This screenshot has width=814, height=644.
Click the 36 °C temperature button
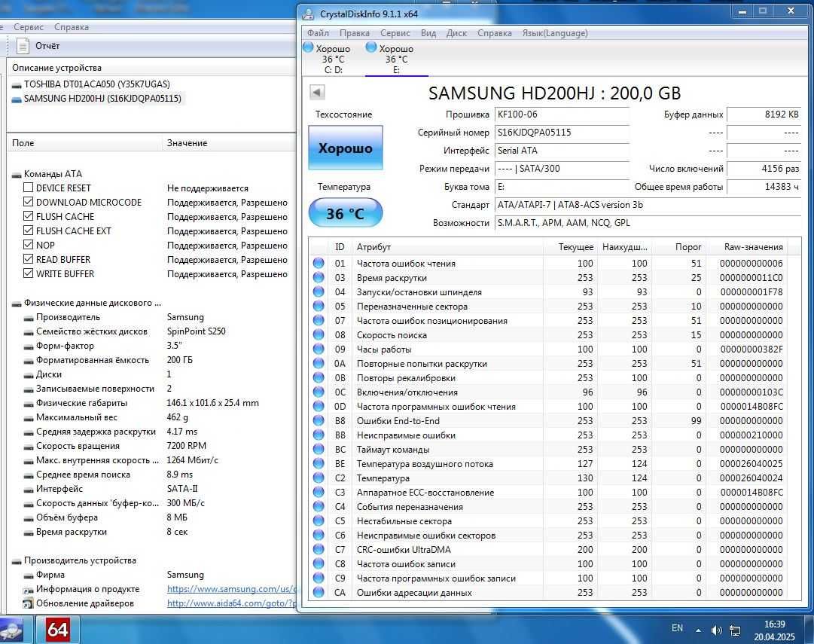pos(345,213)
